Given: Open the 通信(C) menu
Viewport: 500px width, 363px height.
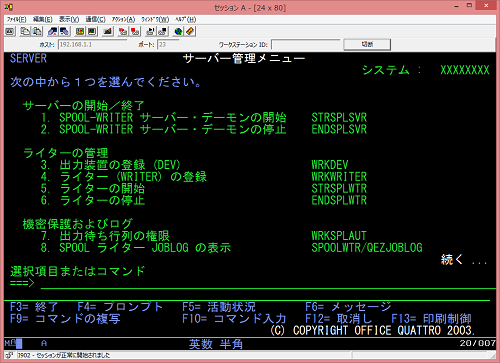Looking at the screenshot, I should (95, 19).
